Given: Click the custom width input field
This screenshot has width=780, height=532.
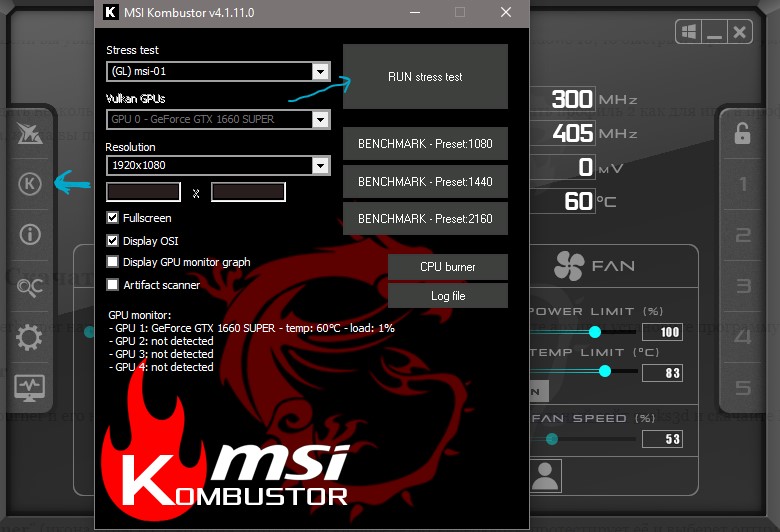Looking at the screenshot, I should tap(143, 192).
